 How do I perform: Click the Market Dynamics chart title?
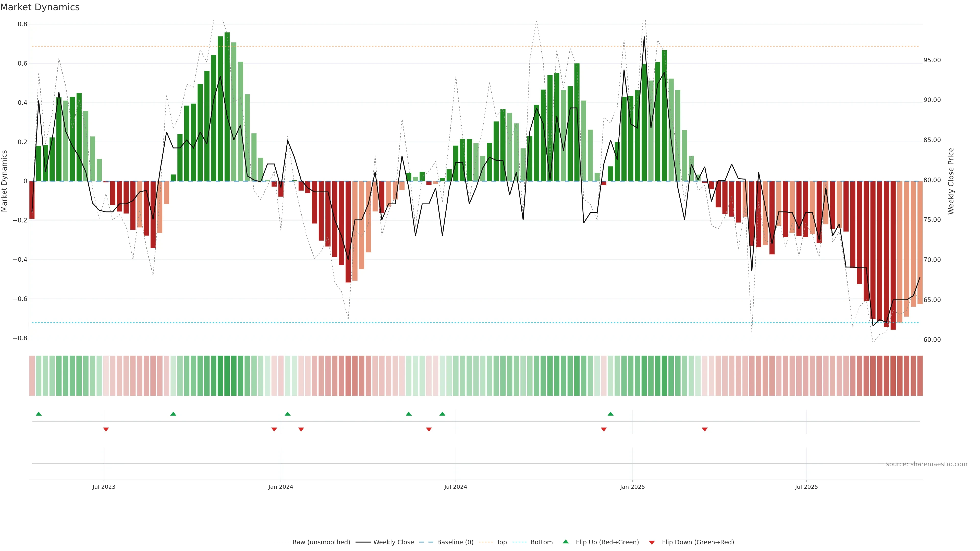tap(40, 7)
